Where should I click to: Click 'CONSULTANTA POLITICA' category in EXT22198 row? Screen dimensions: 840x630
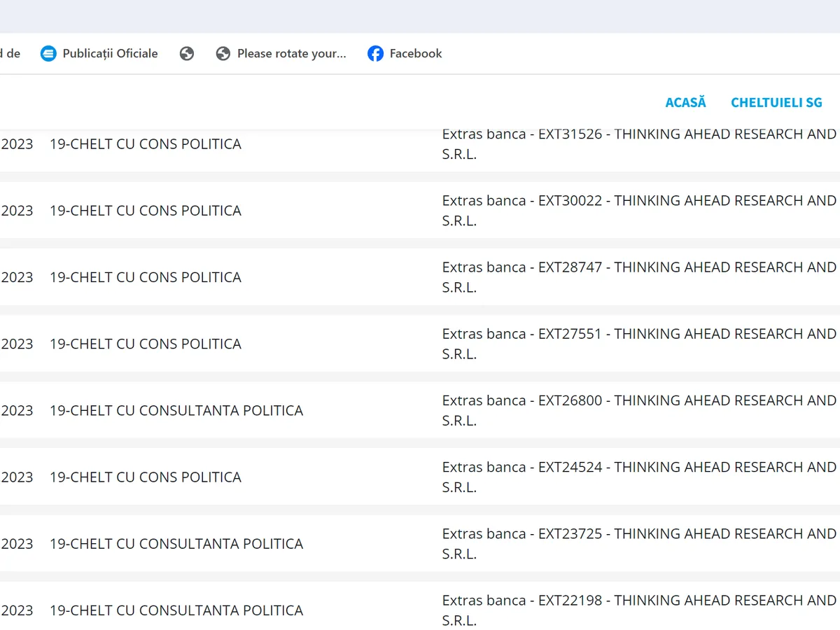point(176,610)
